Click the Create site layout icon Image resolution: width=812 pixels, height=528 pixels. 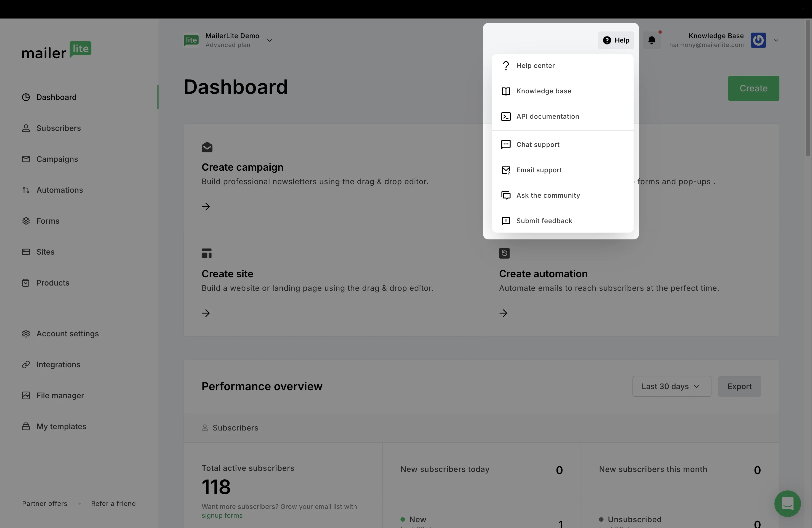click(207, 254)
